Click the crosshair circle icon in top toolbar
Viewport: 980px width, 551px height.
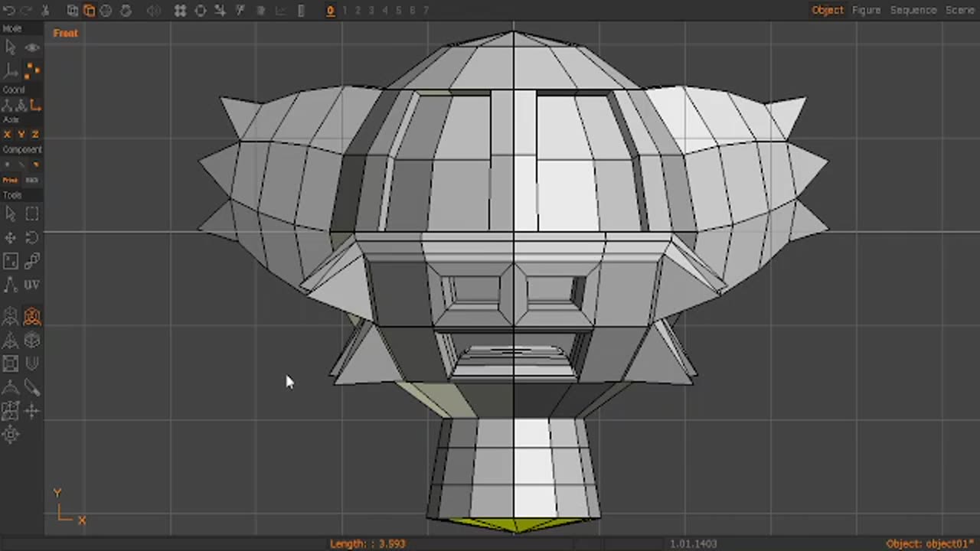(201, 11)
